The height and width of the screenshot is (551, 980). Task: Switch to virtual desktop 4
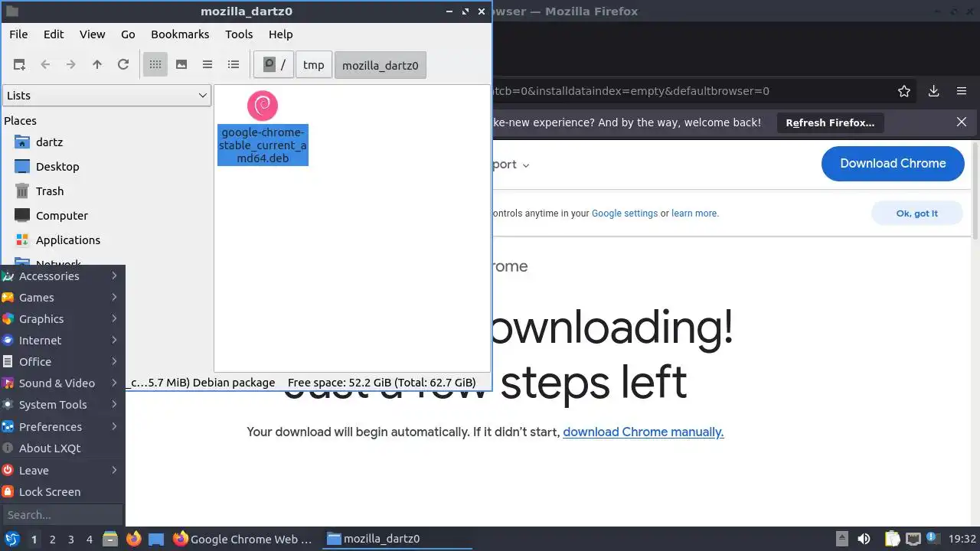pos(89,540)
